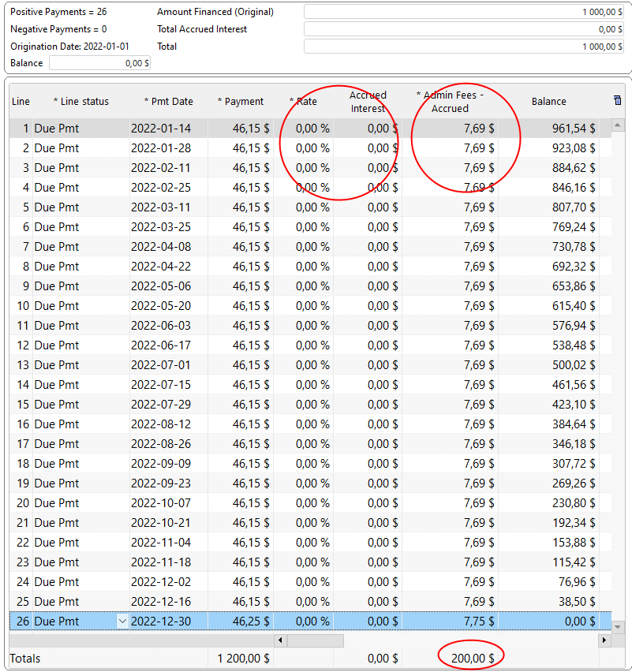Select payment date 2022-06-17
The width and height of the screenshot is (632, 672).
click(x=161, y=345)
